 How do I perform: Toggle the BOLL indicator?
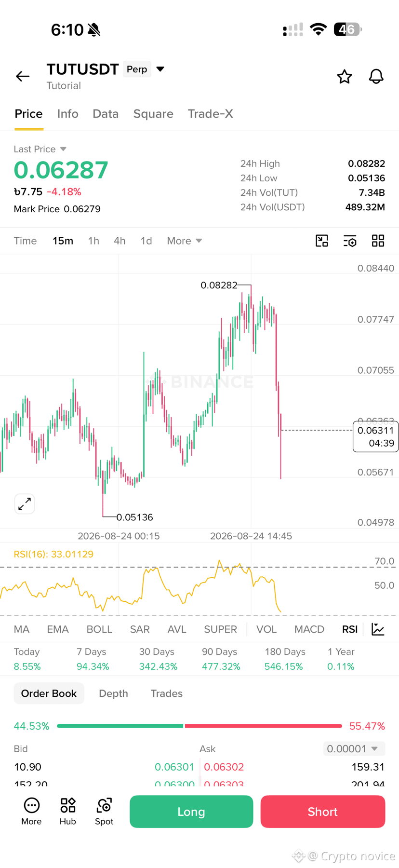tap(99, 629)
